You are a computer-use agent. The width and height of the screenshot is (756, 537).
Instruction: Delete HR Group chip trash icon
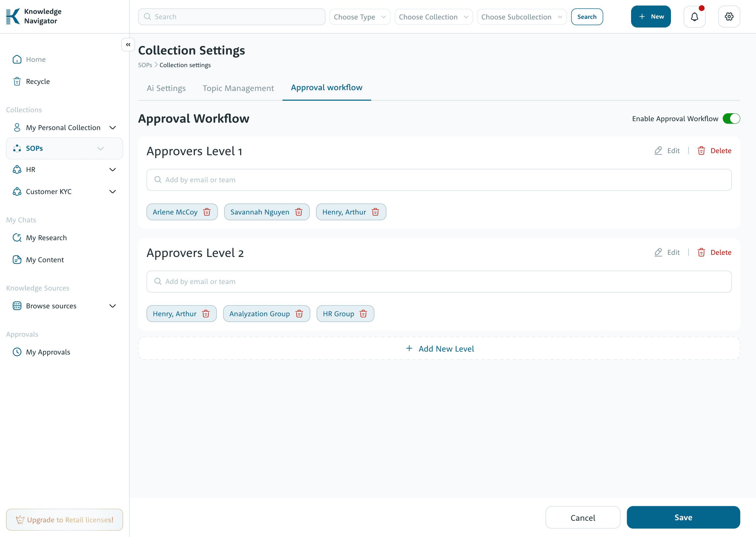[363, 314]
